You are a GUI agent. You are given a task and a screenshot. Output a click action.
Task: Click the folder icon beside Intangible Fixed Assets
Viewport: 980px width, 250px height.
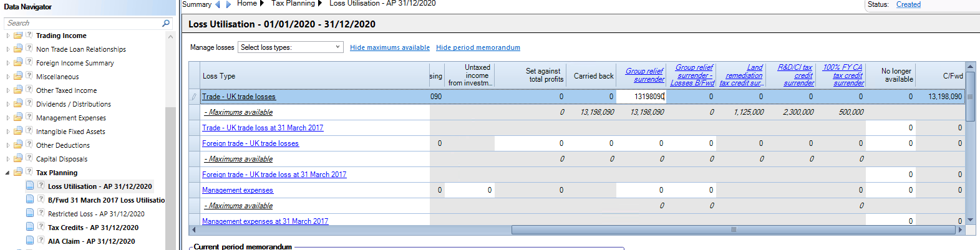(18, 131)
